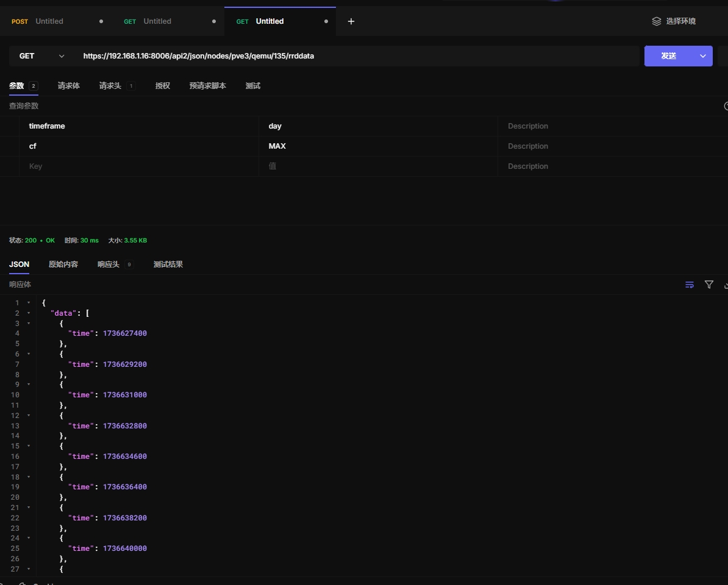The image size is (728, 585).
Task: Click unsaved dot on middle GET Untitled tab
Action: [214, 21]
